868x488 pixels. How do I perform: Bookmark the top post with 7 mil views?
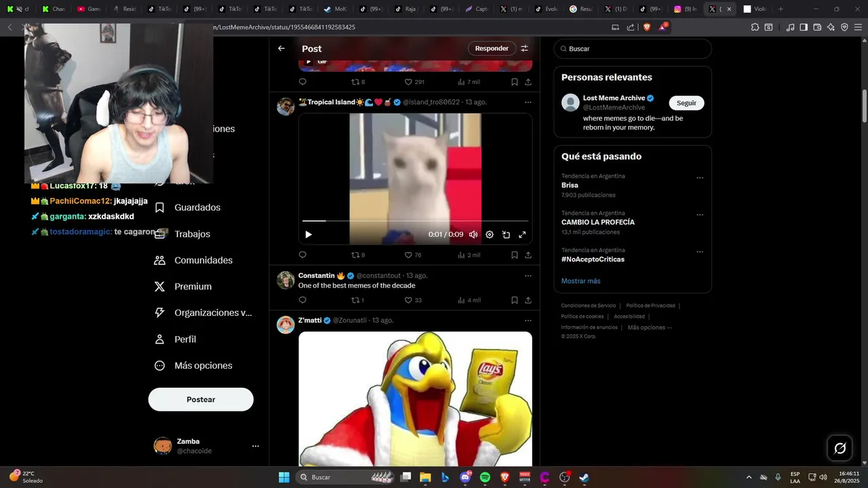coord(515,82)
